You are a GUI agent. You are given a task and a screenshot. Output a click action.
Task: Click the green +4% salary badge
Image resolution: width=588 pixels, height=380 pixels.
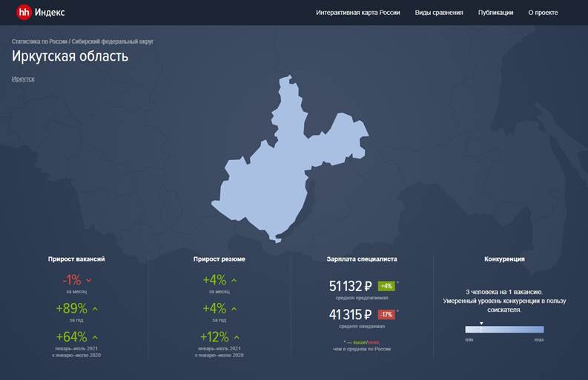coord(386,286)
